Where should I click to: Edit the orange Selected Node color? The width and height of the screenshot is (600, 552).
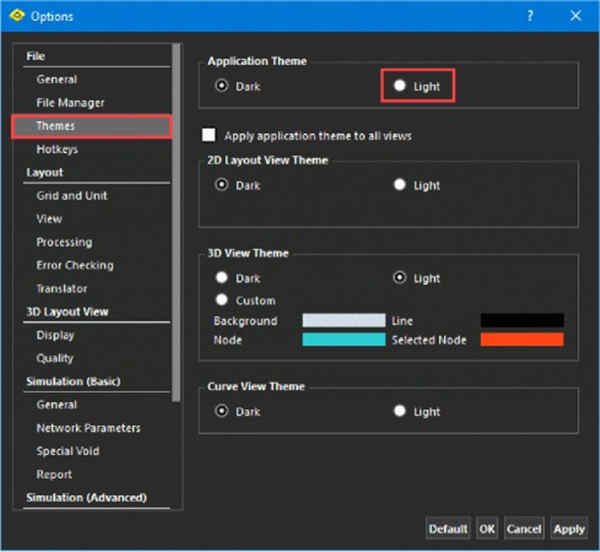tap(522, 339)
